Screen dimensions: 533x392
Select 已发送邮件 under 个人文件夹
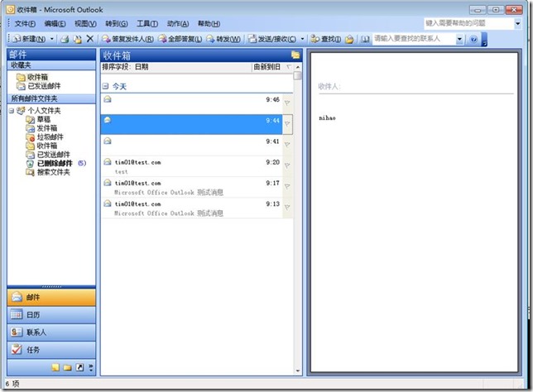tap(48, 155)
